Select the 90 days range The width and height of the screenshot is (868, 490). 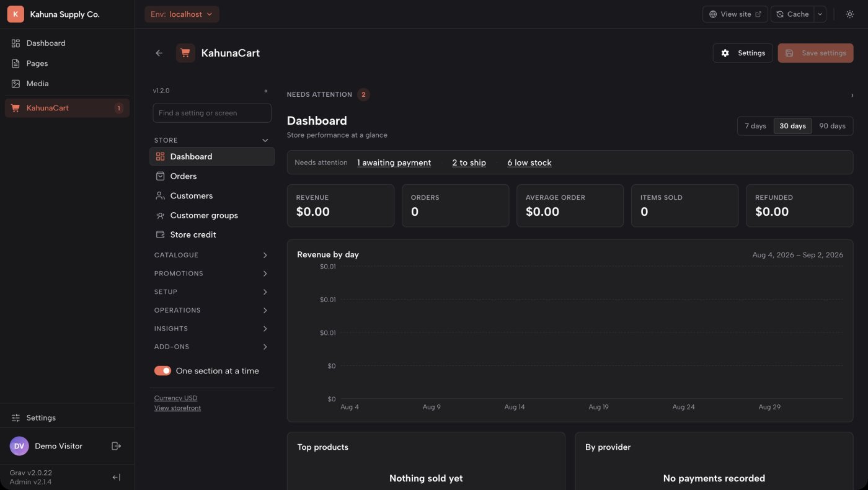[832, 126]
